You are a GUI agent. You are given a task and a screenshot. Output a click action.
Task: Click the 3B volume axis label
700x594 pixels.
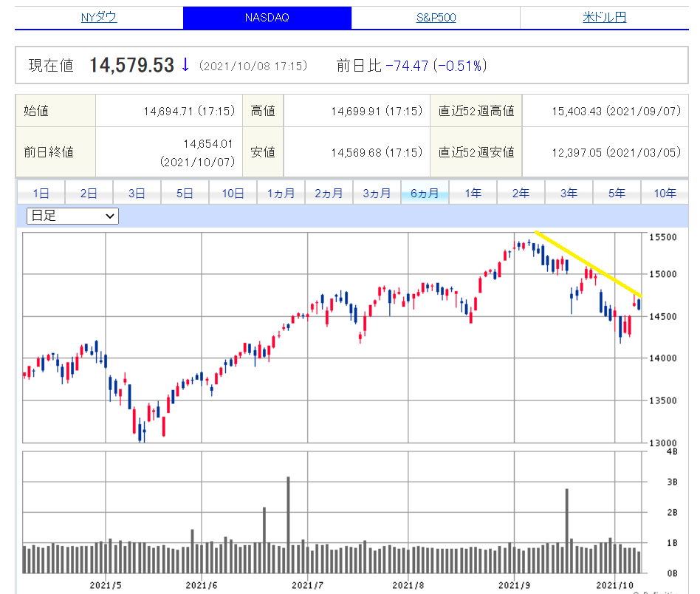tap(673, 482)
